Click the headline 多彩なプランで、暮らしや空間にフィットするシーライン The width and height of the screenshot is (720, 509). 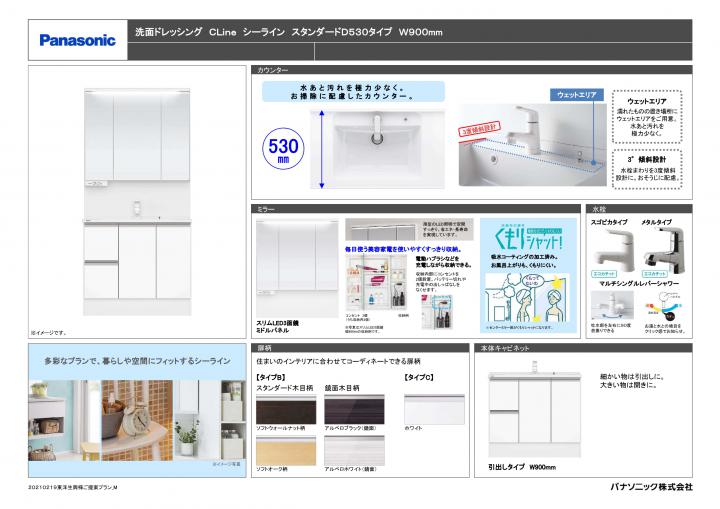[x=137, y=361]
